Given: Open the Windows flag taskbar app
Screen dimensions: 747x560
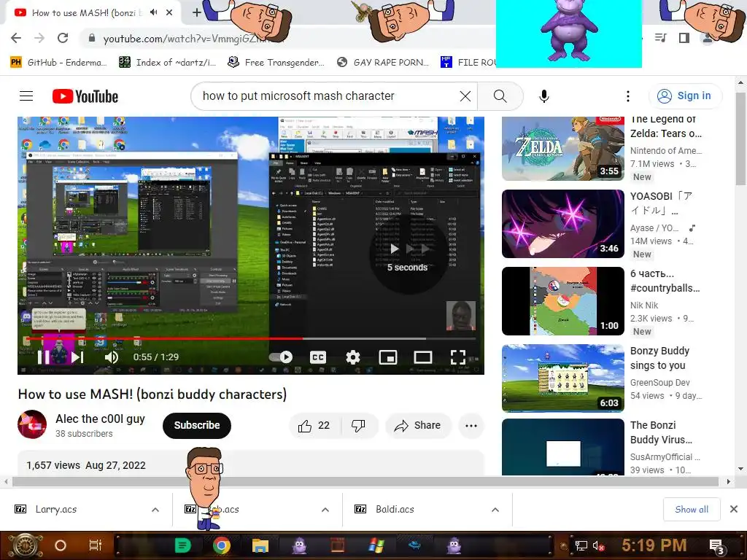Looking at the screenshot, I should 376,545.
